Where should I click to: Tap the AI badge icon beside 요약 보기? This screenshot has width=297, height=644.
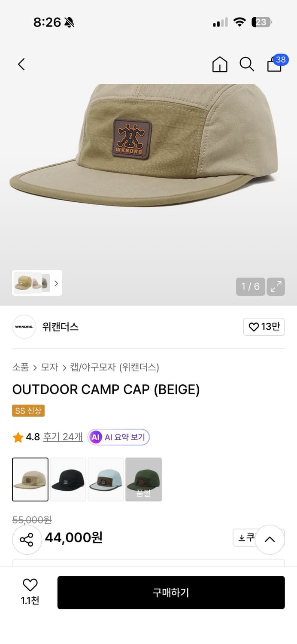[95, 436]
